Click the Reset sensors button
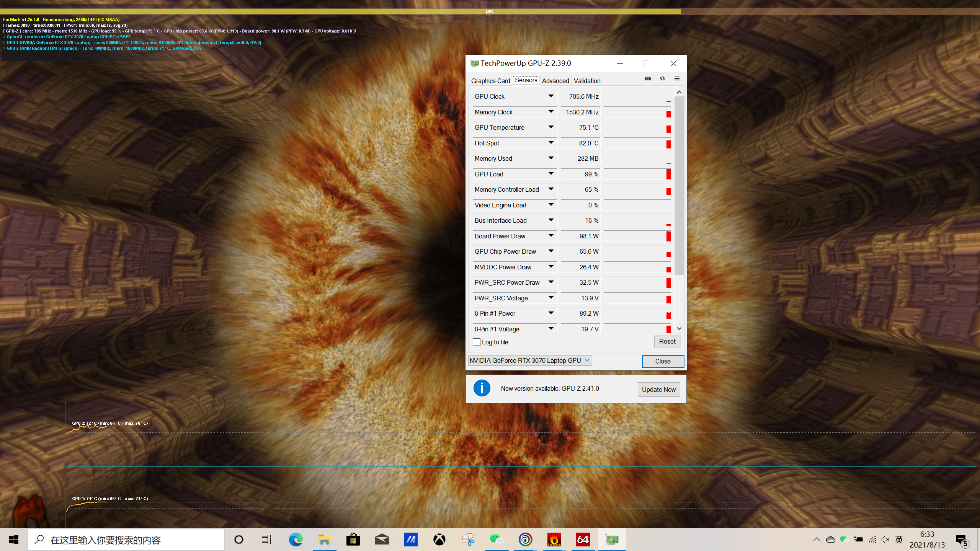The image size is (980, 551). click(x=666, y=341)
